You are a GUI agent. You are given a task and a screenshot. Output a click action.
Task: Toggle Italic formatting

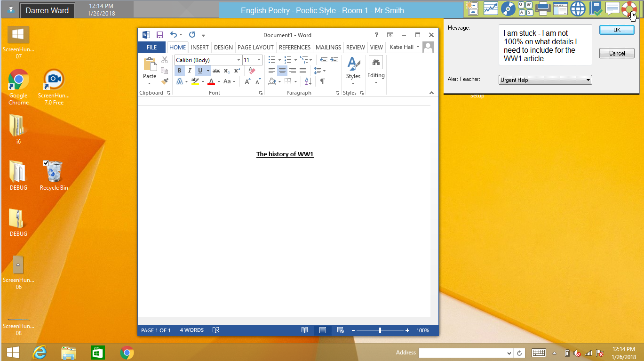pyautogui.click(x=190, y=71)
